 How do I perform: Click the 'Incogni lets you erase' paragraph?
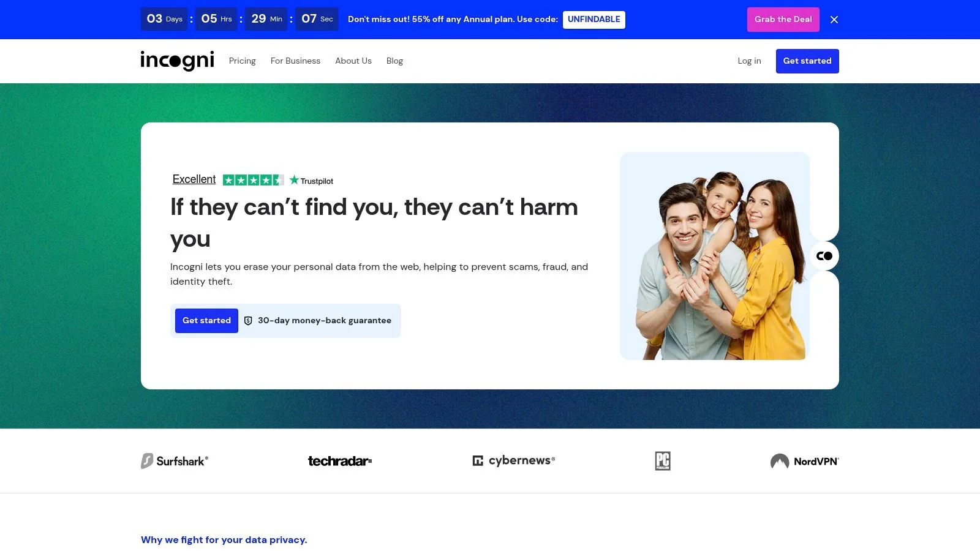click(x=379, y=274)
